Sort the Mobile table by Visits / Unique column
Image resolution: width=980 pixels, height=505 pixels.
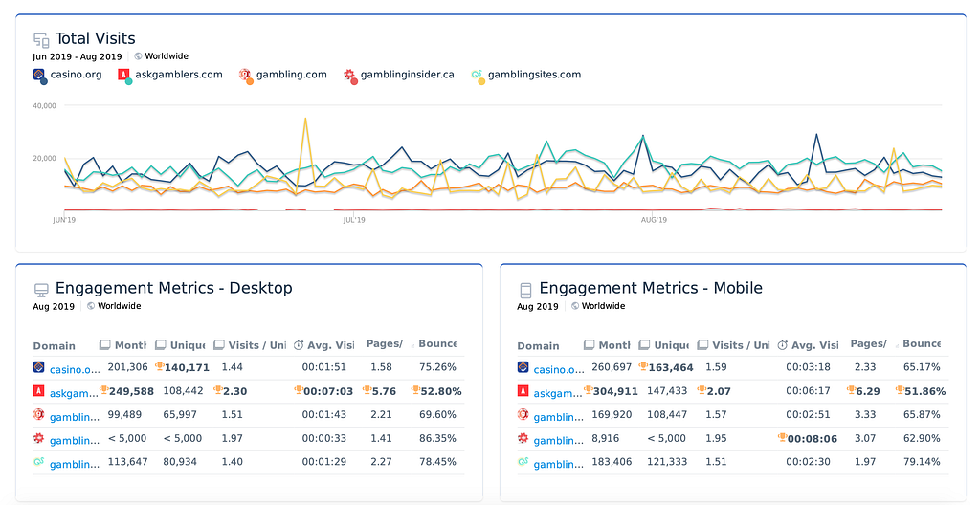734,345
